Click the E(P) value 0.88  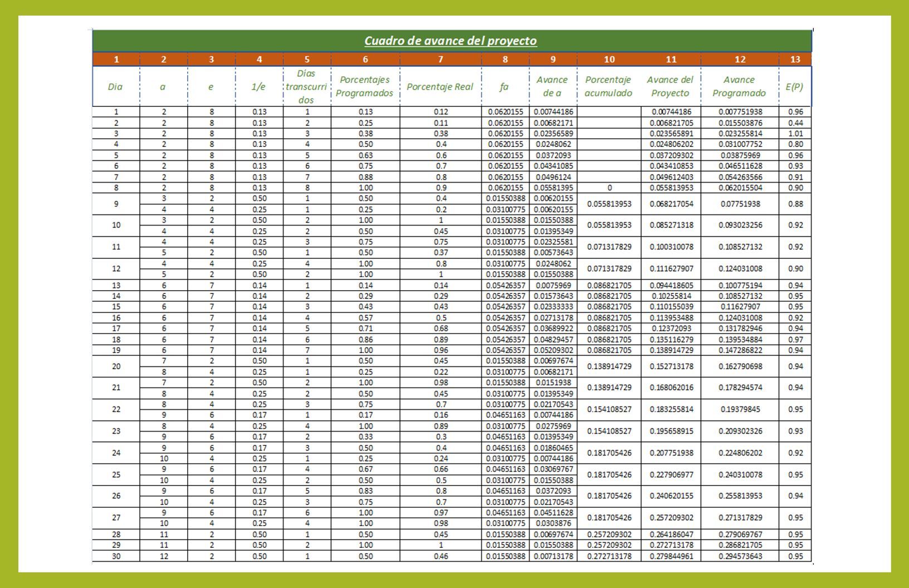point(795,204)
